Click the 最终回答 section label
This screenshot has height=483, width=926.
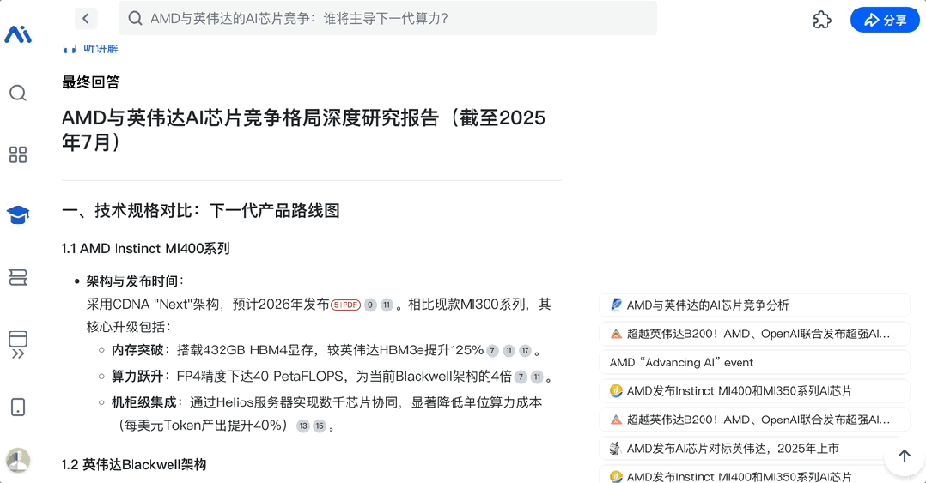coord(91,82)
